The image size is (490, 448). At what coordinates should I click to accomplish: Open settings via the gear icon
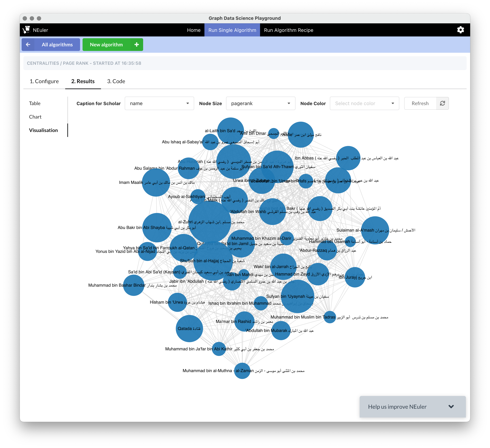coord(460,30)
